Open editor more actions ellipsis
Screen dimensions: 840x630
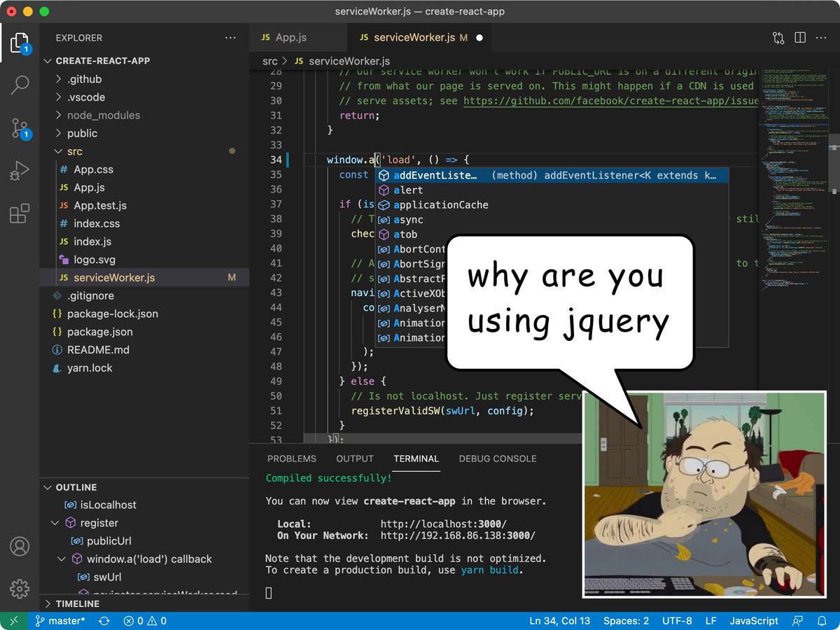coord(822,38)
